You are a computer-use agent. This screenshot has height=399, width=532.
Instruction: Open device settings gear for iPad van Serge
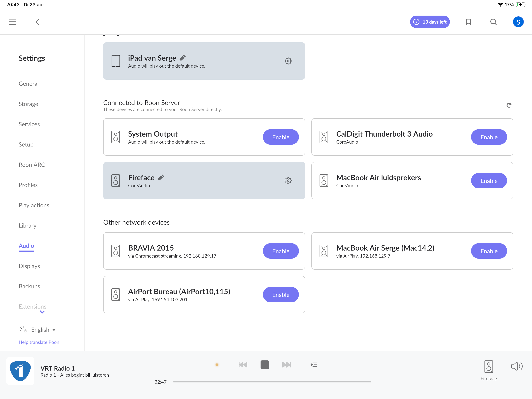click(288, 61)
